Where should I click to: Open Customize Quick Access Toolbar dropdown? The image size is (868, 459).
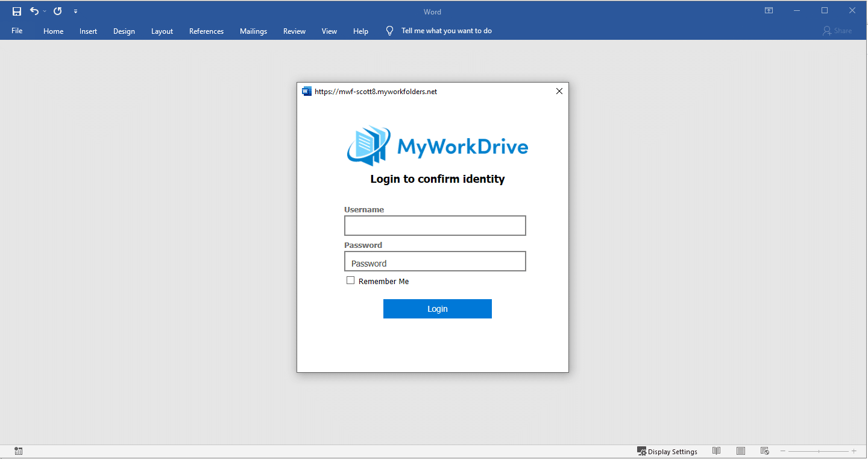click(x=75, y=11)
